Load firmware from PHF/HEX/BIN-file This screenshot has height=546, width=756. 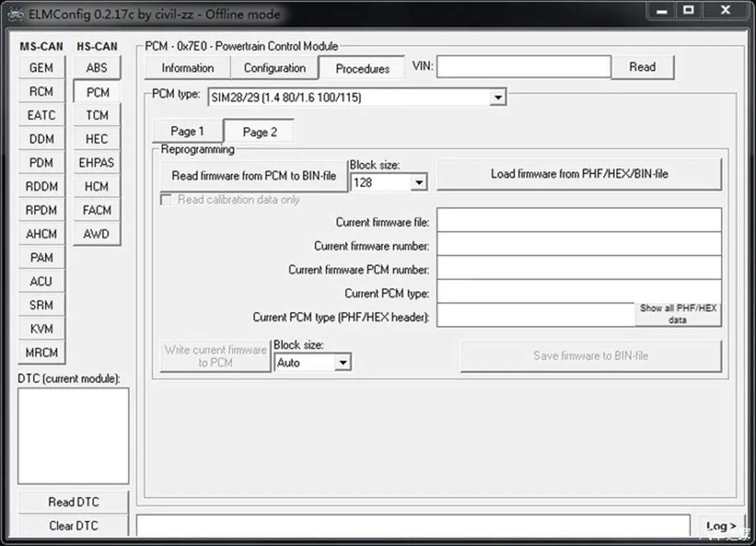(579, 174)
